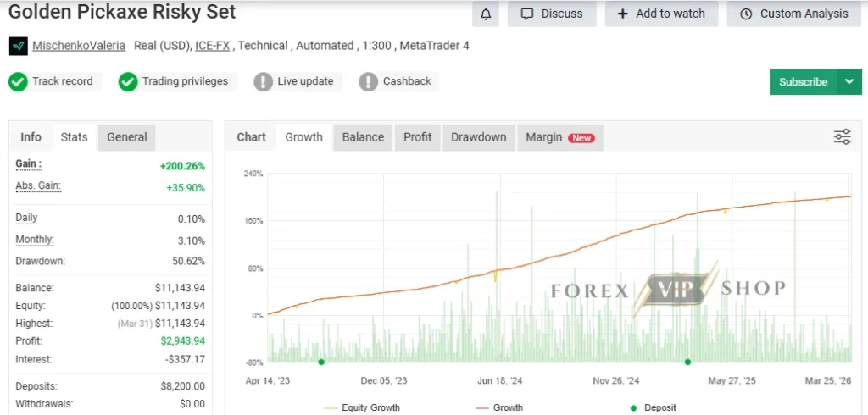Click the Abs. Gain label

tap(38, 186)
